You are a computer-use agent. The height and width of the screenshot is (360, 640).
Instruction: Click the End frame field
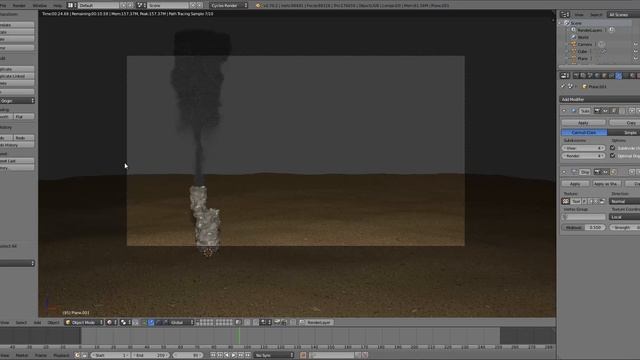[150, 355]
